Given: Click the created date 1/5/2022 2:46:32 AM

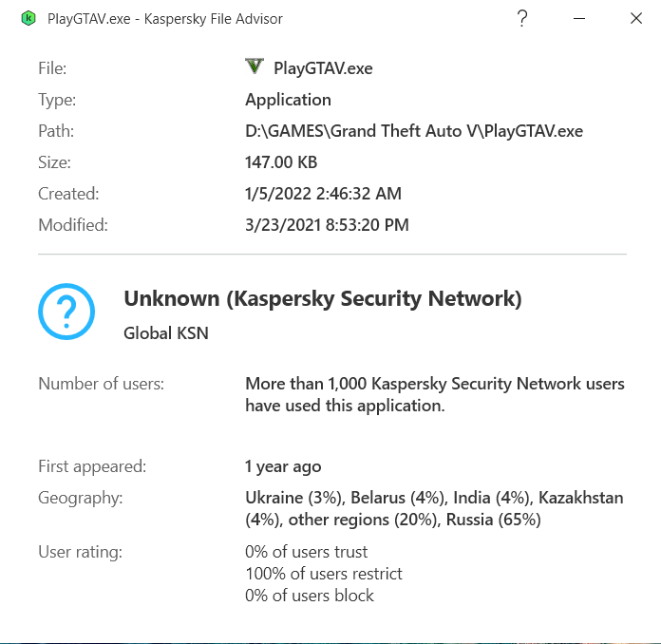Looking at the screenshot, I should click(x=323, y=194).
